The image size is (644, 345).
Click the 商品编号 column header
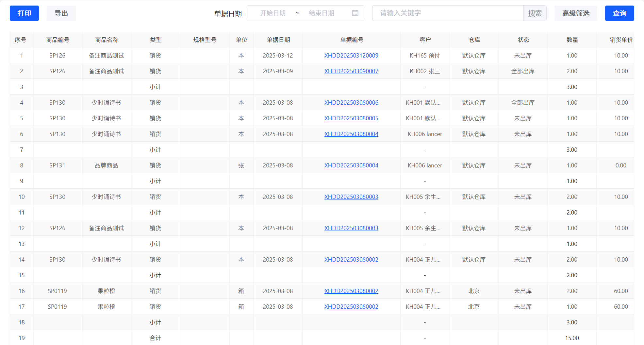coord(58,40)
